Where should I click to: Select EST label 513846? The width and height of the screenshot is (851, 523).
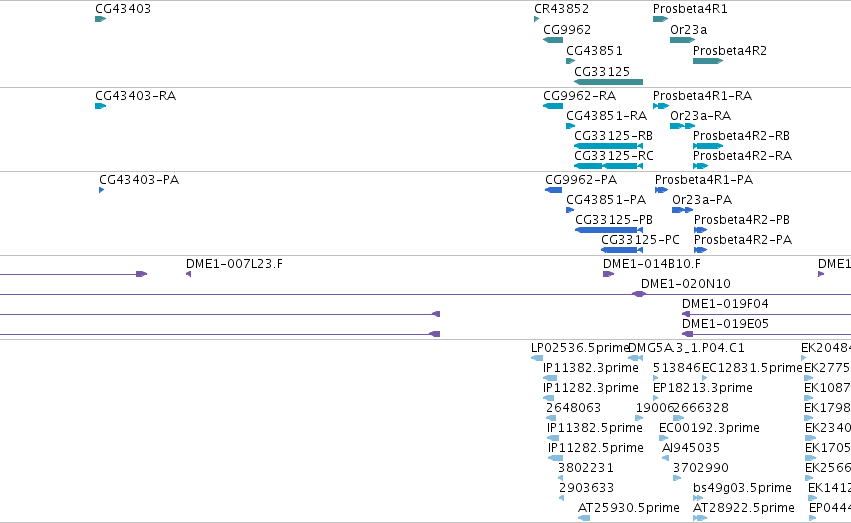point(677,368)
